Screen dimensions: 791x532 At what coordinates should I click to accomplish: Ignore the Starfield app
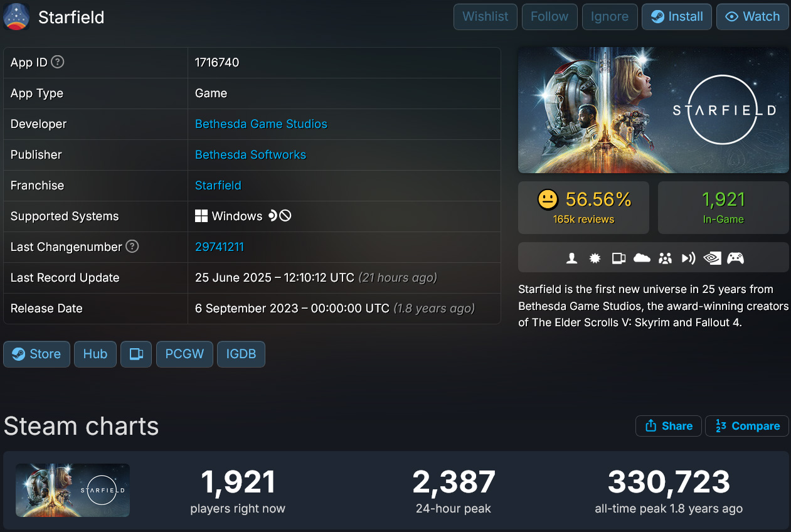610,17
